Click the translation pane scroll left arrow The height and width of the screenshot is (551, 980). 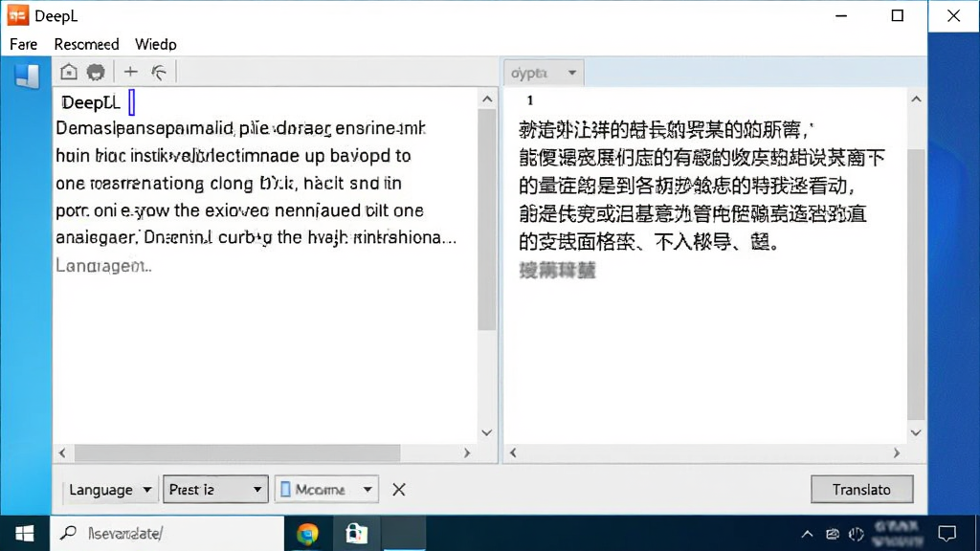pyautogui.click(x=513, y=452)
